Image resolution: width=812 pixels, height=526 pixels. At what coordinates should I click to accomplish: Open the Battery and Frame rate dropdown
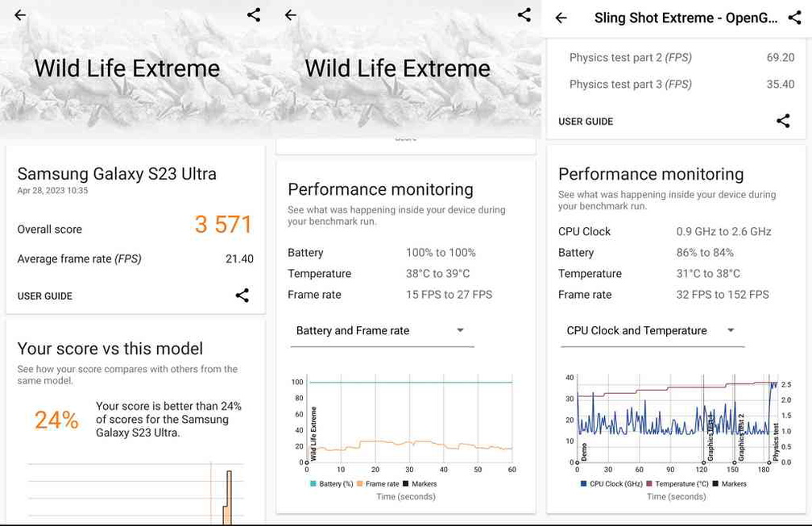click(x=382, y=331)
